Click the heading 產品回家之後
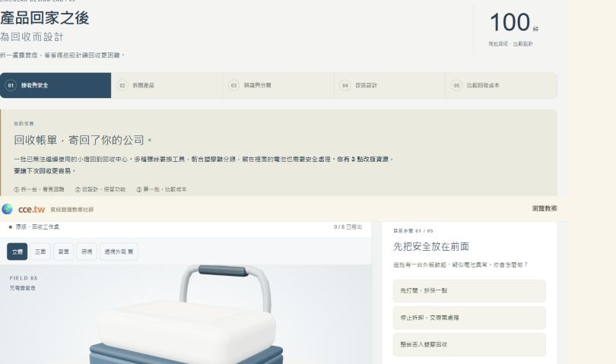The height and width of the screenshot is (364, 616). (44, 18)
